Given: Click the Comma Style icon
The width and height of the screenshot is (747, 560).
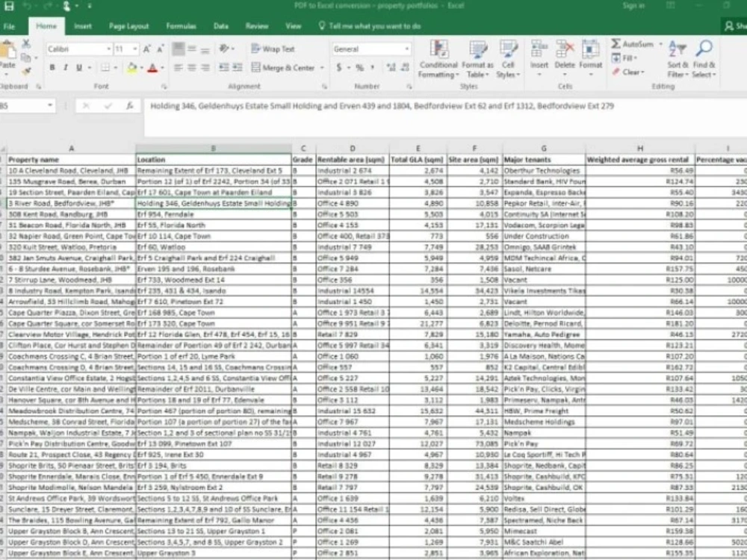Looking at the screenshot, I should click(373, 68).
